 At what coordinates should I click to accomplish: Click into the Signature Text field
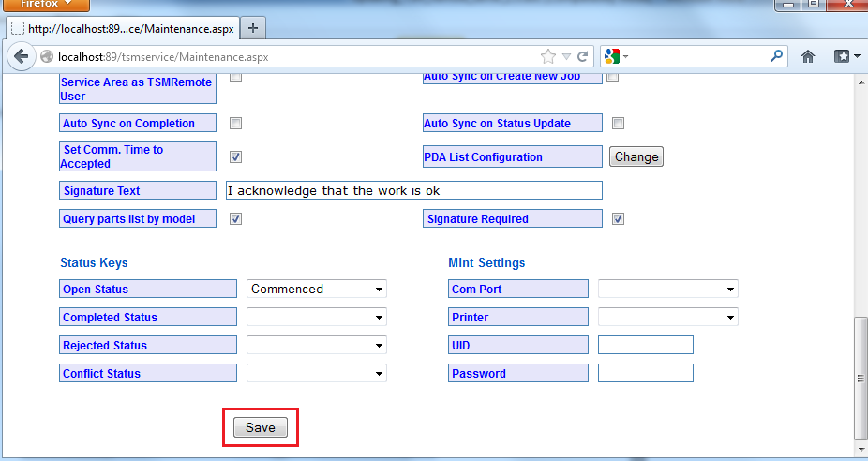point(413,190)
